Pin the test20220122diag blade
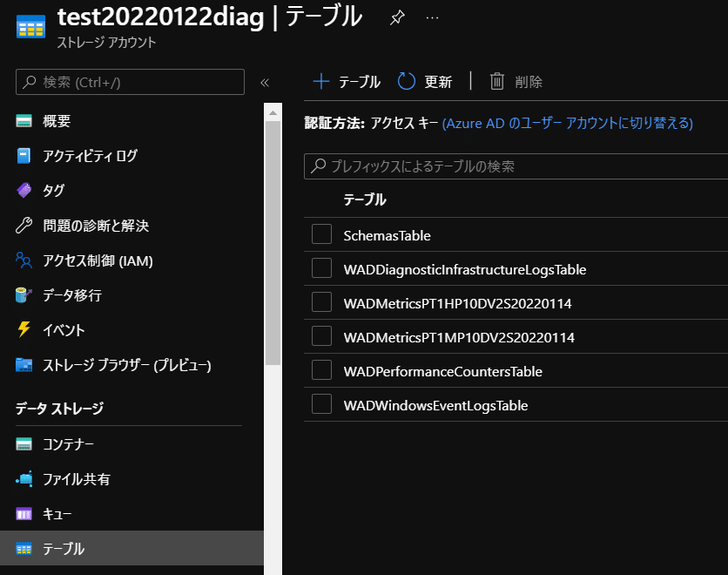Screen dimensions: 728x575 click(397, 18)
